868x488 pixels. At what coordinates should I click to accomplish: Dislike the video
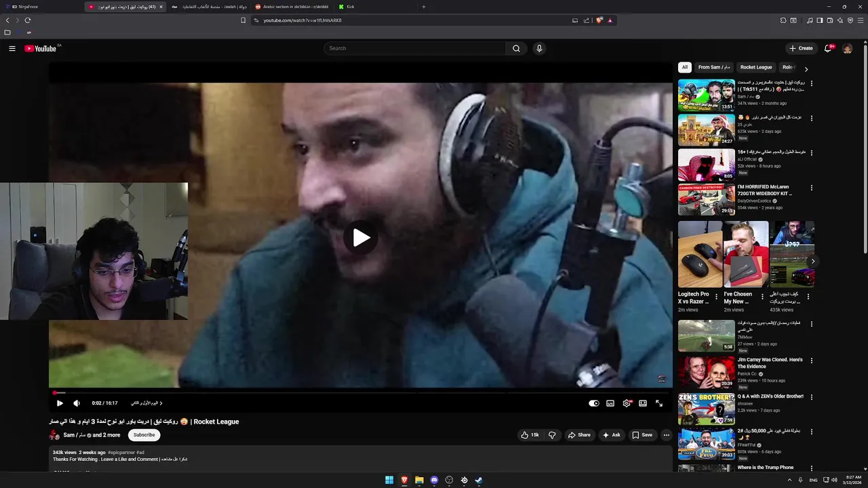(552, 435)
